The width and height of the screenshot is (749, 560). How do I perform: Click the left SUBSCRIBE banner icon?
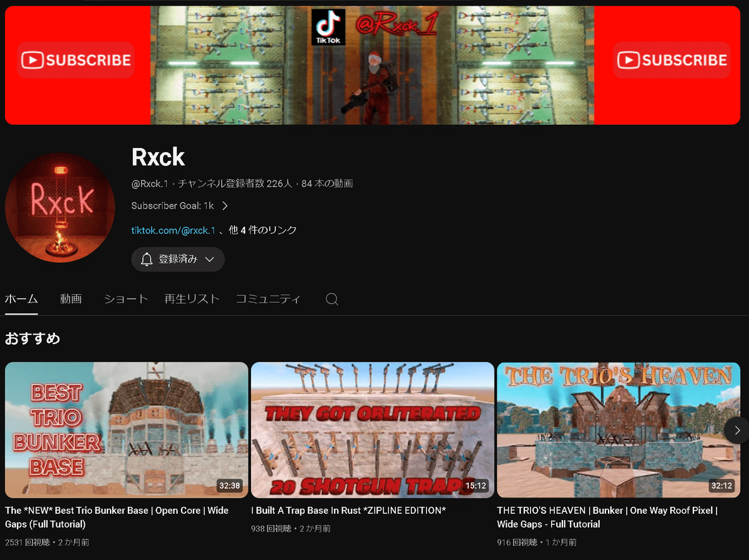click(75, 60)
